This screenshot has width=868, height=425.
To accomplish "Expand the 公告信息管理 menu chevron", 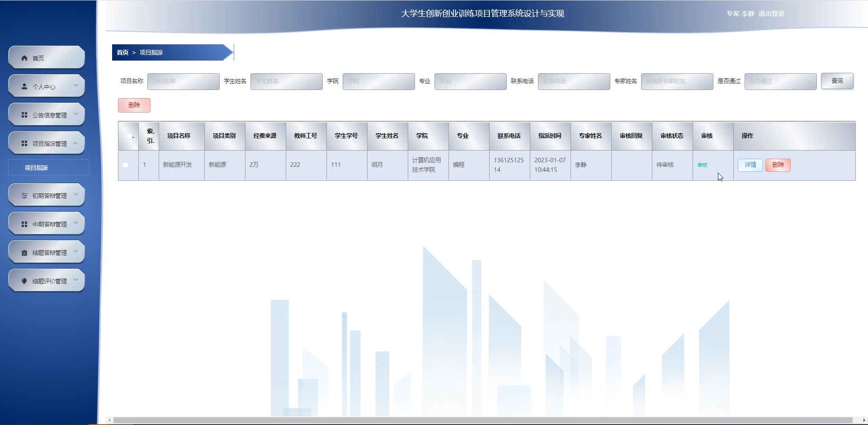I will coord(75,113).
